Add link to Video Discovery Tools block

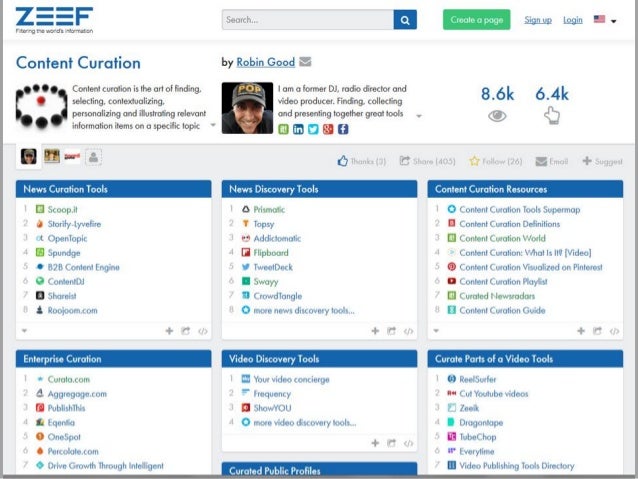375,443
